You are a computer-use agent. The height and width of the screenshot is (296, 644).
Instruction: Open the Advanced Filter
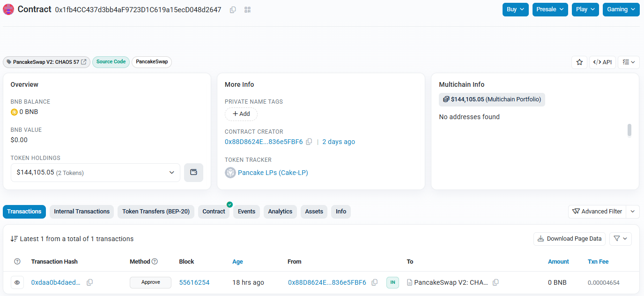point(597,212)
